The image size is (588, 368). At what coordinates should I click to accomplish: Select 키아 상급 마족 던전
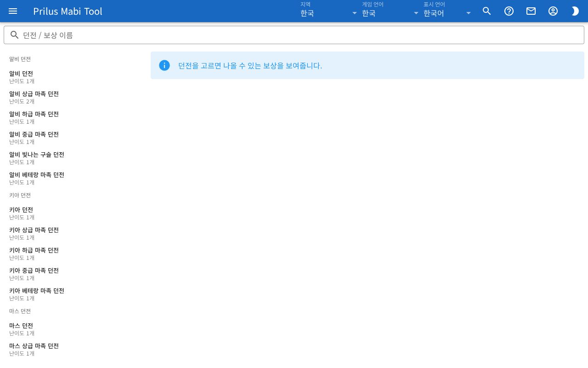73,233
